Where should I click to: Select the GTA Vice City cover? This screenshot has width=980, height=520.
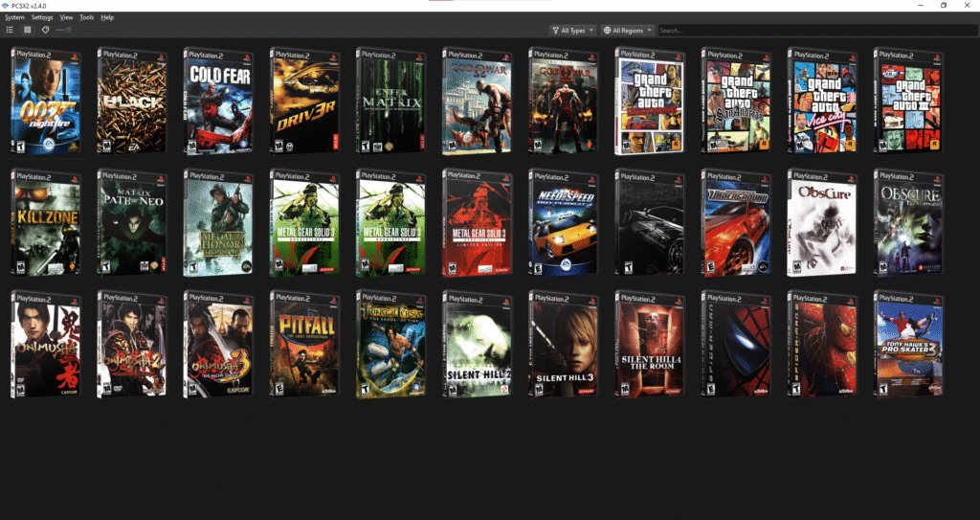pyautogui.click(x=822, y=101)
